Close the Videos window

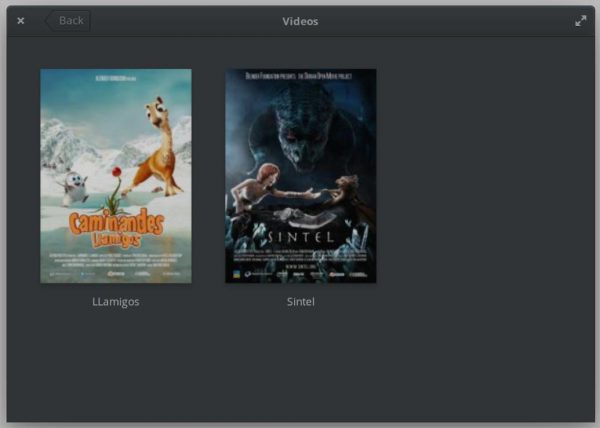(21, 21)
